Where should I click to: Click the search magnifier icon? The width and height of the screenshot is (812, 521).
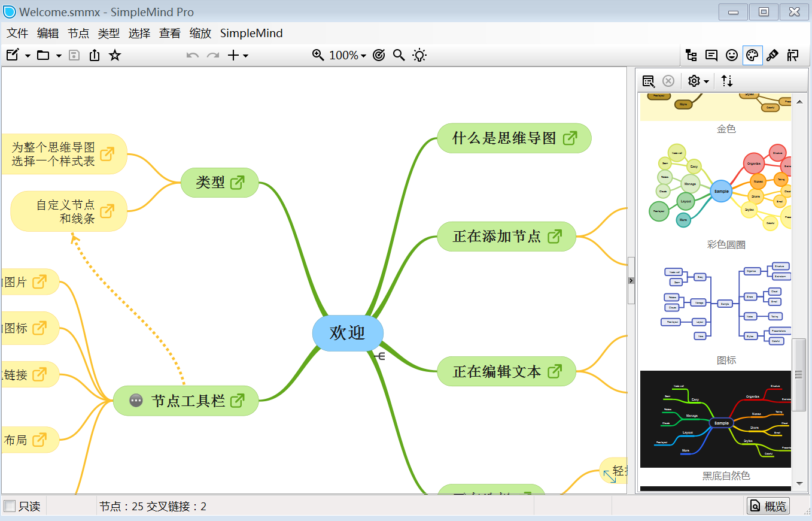pos(399,56)
